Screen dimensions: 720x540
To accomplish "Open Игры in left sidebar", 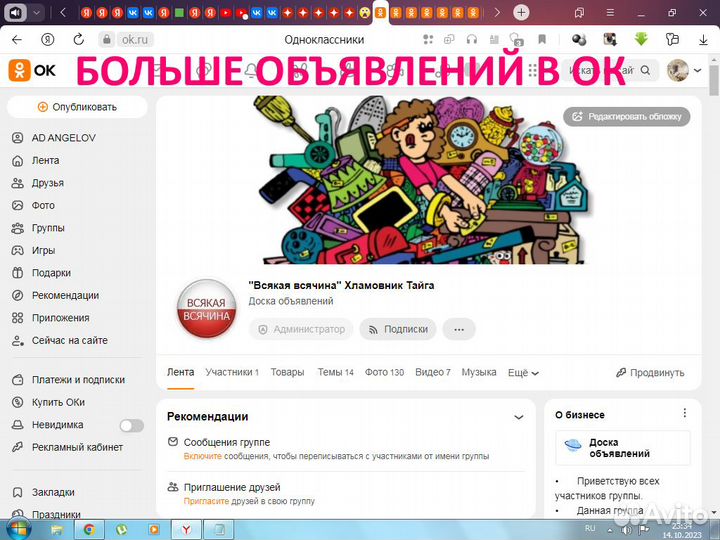I will click(x=43, y=250).
